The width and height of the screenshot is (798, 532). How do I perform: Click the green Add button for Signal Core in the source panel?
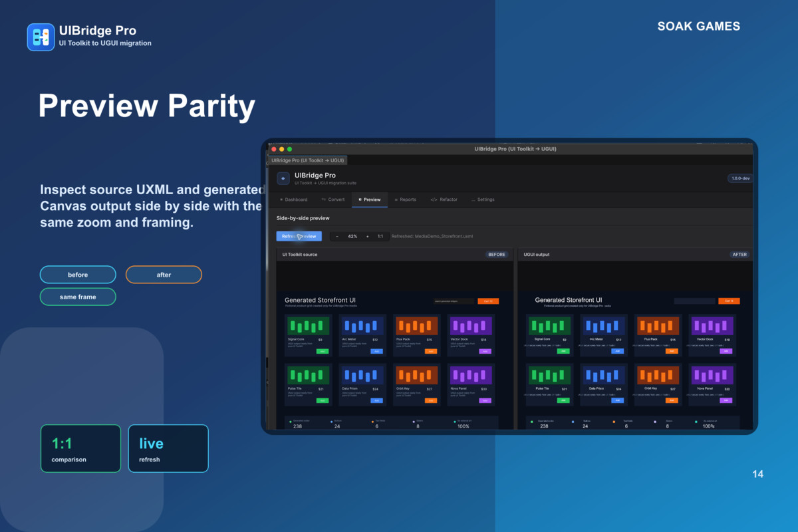point(323,351)
